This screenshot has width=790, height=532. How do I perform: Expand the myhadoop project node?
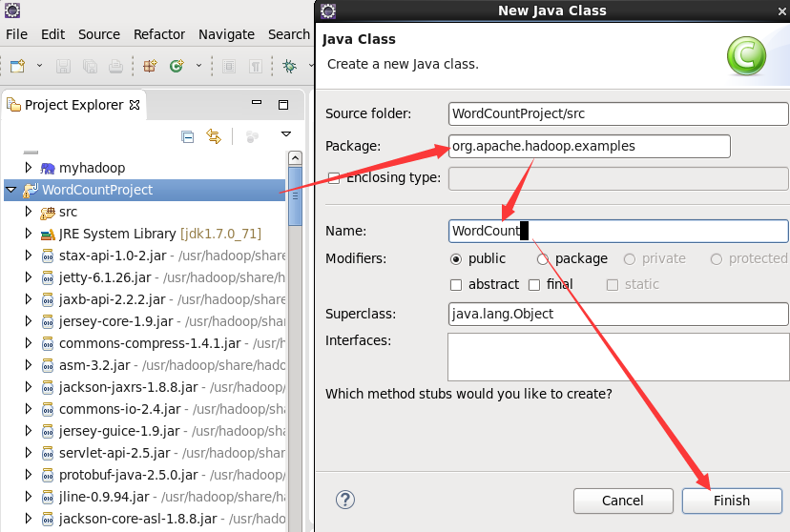coord(29,167)
